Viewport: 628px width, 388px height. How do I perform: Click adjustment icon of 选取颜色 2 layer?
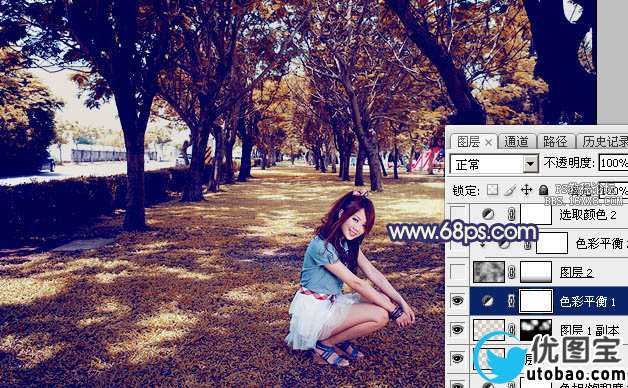[x=488, y=215]
